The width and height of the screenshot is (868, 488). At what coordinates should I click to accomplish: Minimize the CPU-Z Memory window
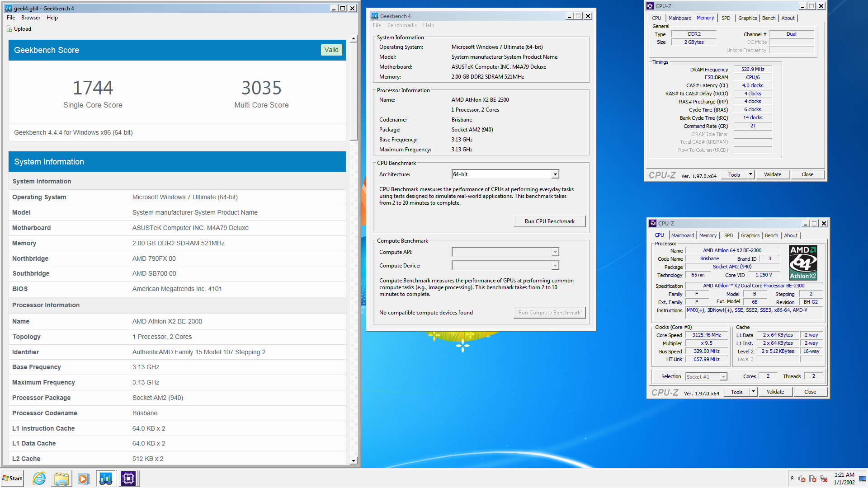tap(803, 6)
